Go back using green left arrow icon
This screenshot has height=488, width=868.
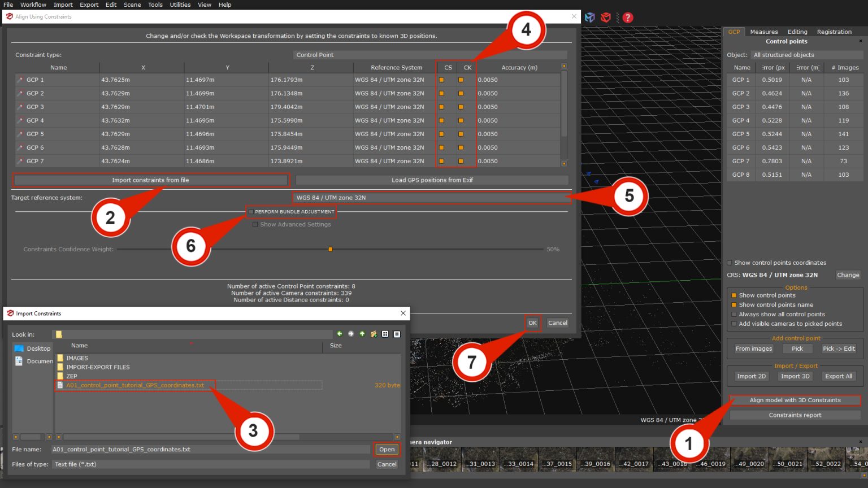[x=340, y=334]
